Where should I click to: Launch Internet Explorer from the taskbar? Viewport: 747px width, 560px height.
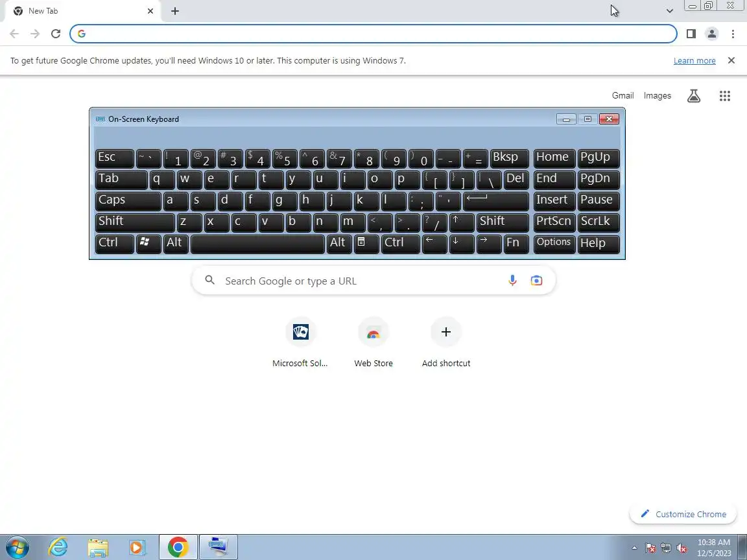click(x=58, y=547)
